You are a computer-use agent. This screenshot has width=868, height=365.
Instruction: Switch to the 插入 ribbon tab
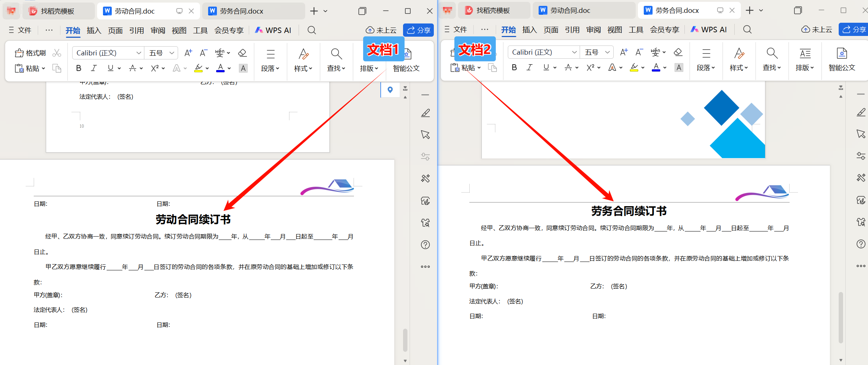tap(94, 30)
